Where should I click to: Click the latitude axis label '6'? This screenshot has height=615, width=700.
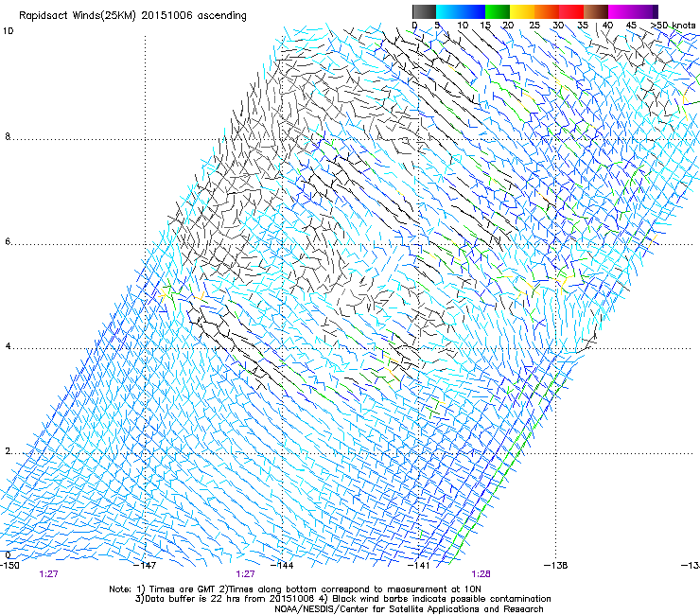pos(8,241)
